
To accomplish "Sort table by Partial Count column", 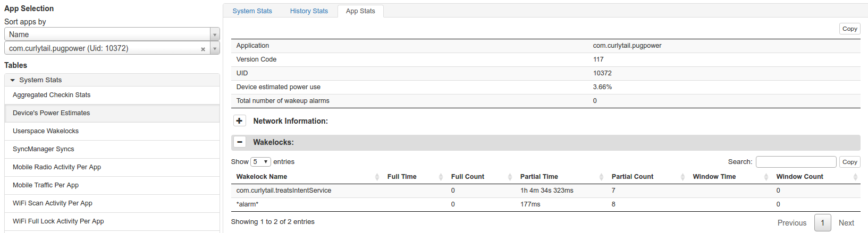I will click(633, 177).
